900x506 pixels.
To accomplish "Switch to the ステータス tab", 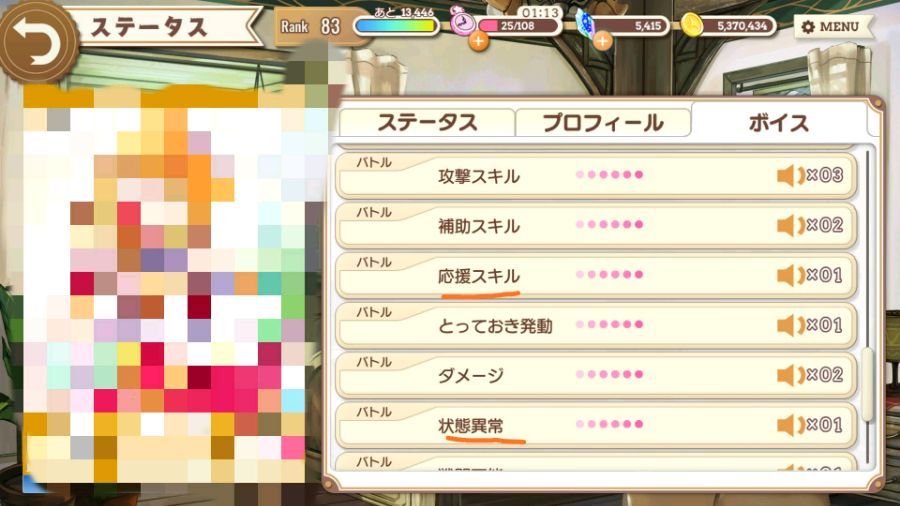I will point(426,123).
